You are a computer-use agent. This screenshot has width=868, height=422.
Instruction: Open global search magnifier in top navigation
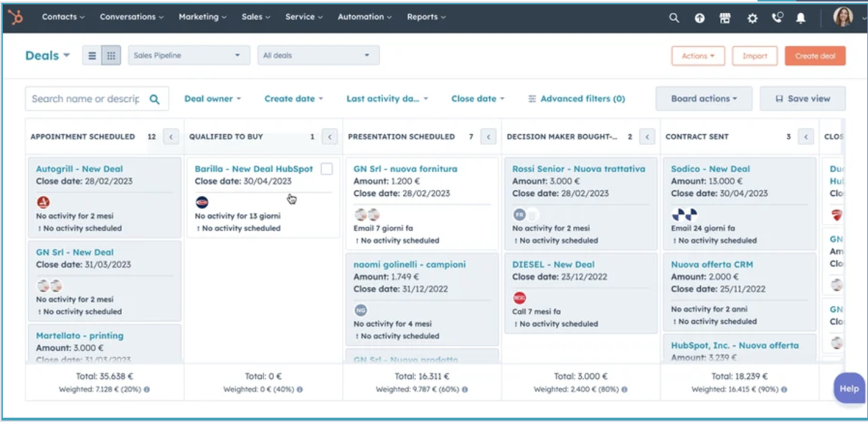[674, 18]
